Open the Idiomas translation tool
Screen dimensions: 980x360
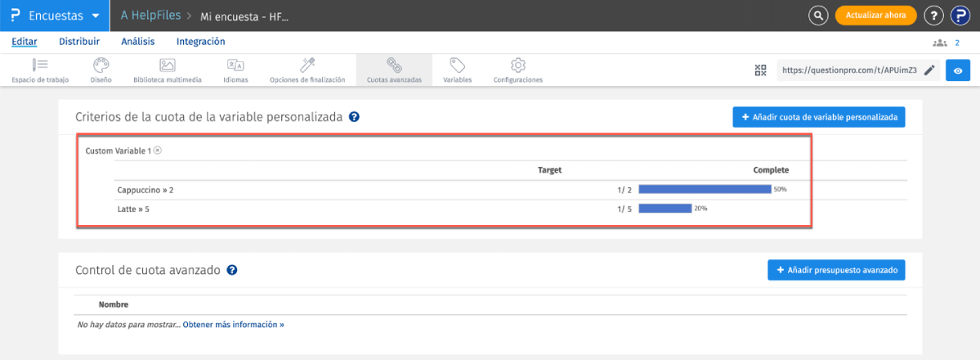tap(235, 70)
